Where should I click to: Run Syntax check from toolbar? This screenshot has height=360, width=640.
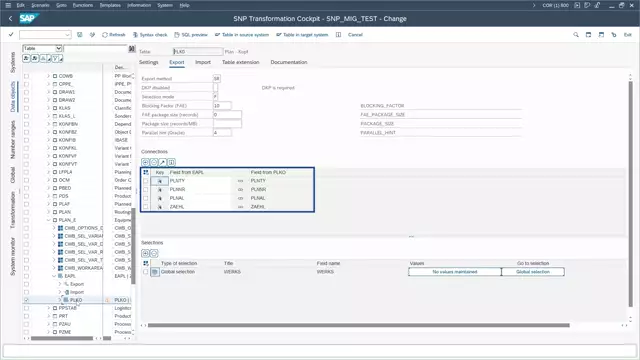pyautogui.click(x=150, y=35)
